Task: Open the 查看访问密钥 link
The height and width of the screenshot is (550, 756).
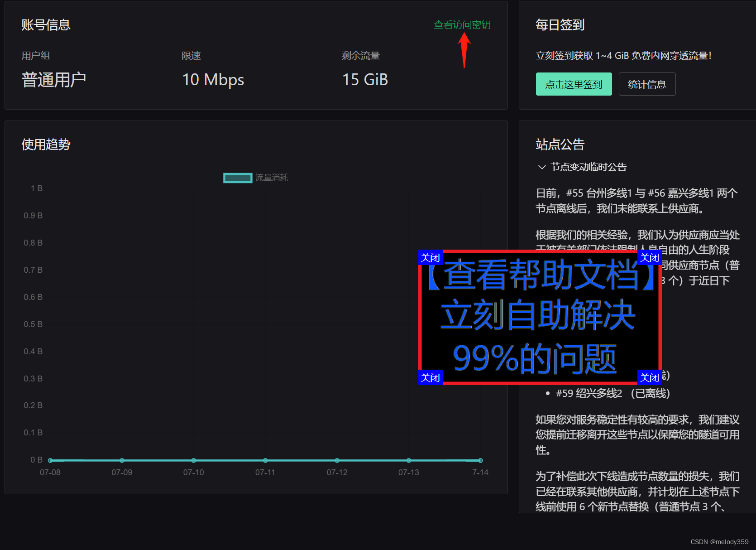Action: (462, 24)
